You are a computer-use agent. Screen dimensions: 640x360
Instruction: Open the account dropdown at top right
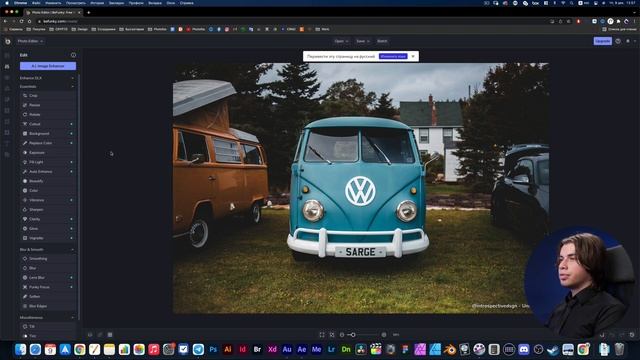tap(630, 41)
